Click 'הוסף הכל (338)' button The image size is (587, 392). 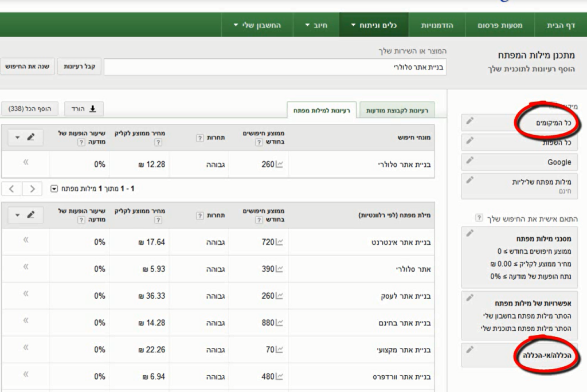[x=30, y=109]
